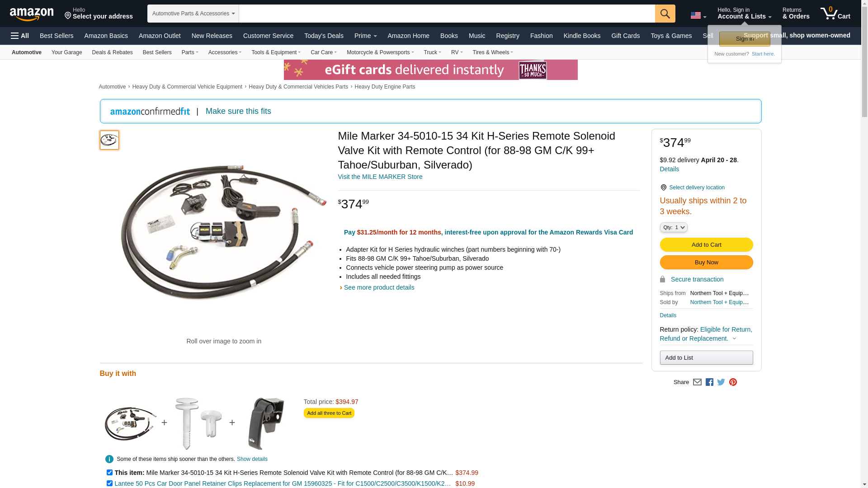868x488 pixels.
Task: Click the Add to Cart button
Action: 706,245
